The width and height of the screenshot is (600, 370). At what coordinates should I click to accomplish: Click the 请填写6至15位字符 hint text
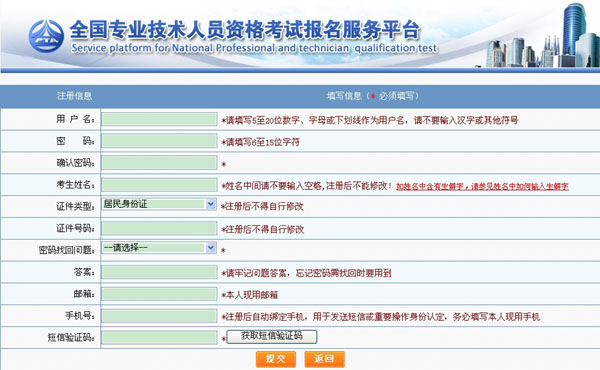pos(261,142)
